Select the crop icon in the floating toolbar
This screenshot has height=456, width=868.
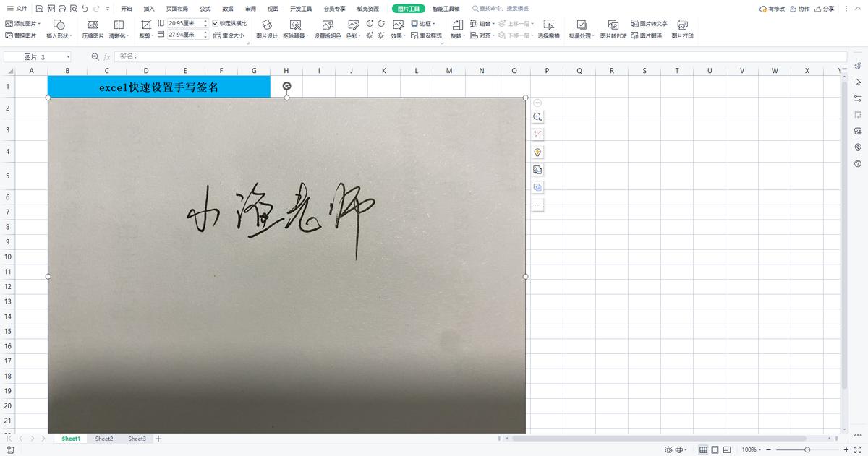pyautogui.click(x=537, y=133)
